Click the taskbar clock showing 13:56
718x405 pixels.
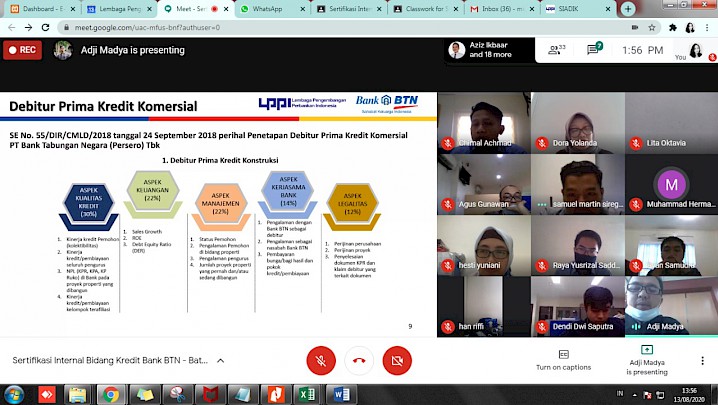(689, 395)
